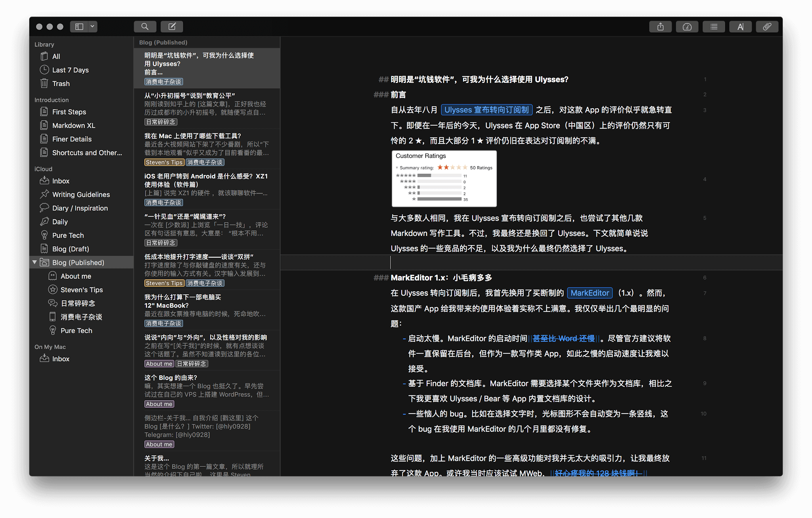Click 消费电子杂谈 tag on the MacBook sheet
Screen dimensions: 812x518
pos(164,323)
